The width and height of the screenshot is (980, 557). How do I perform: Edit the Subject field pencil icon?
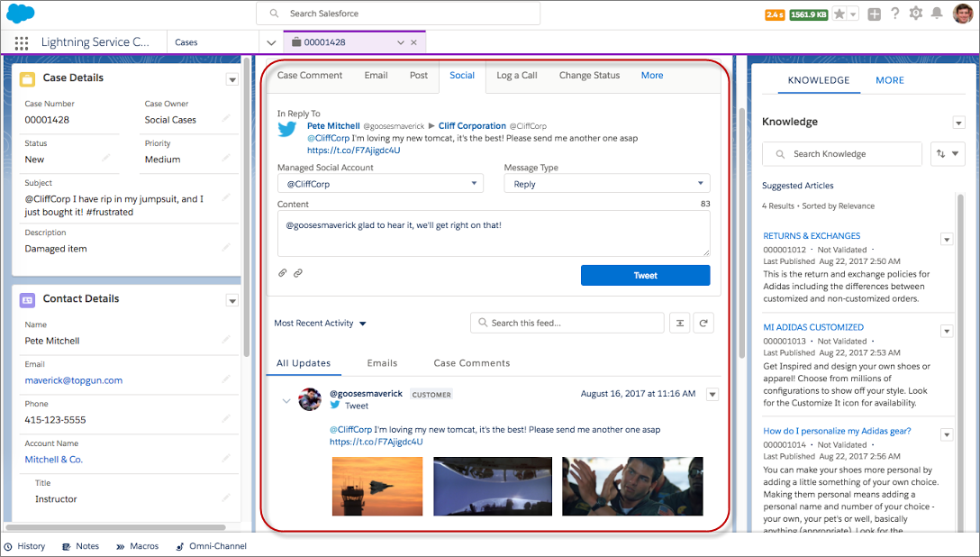(x=226, y=196)
